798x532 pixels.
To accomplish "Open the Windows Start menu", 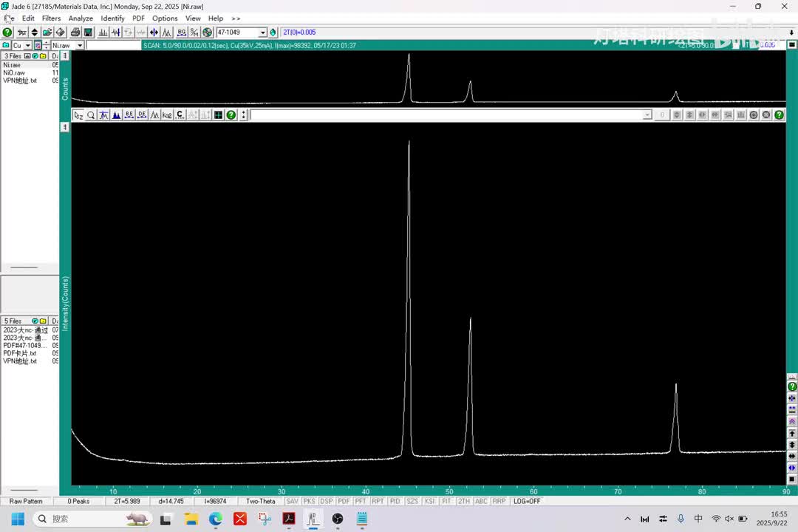I will tap(18, 519).
